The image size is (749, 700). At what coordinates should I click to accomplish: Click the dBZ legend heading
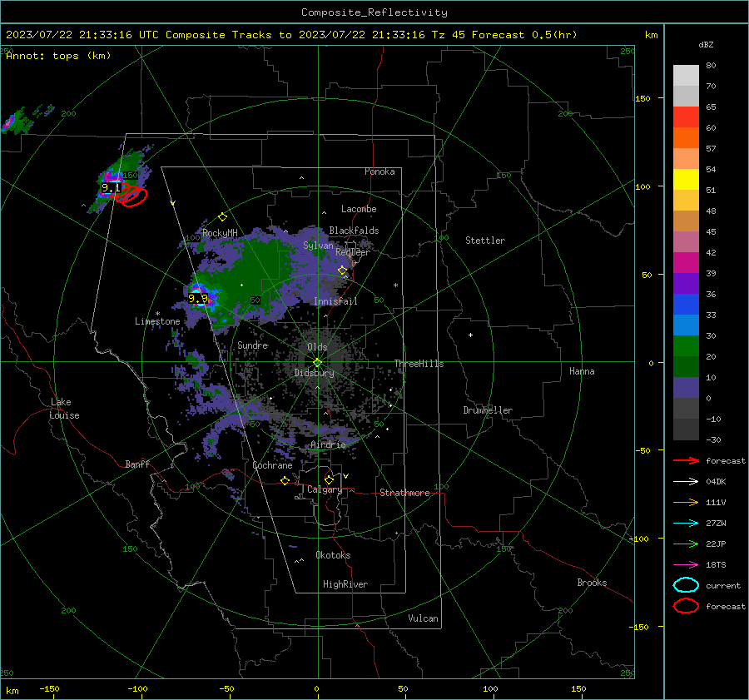point(706,44)
